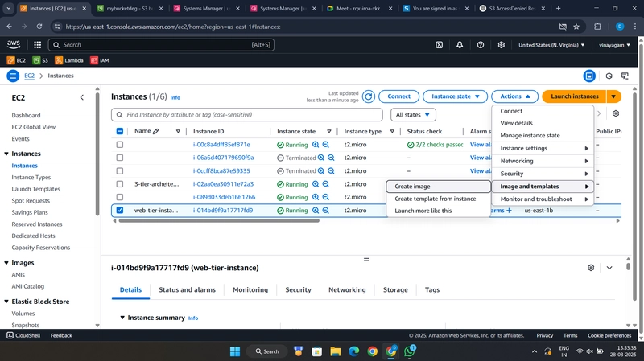The height and width of the screenshot is (361, 644).
Task: Collapse the Elastic Block Store sidebar section
Action: coord(6,302)
